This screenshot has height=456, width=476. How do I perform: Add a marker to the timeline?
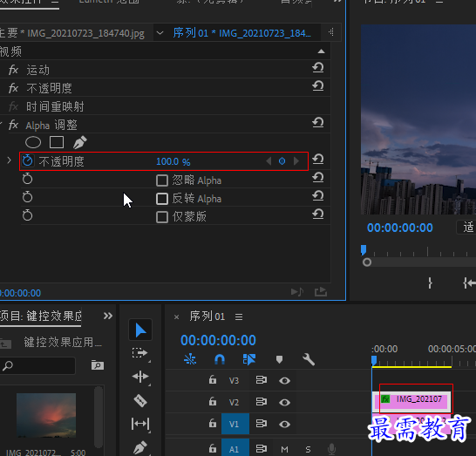tap(279, 360)
